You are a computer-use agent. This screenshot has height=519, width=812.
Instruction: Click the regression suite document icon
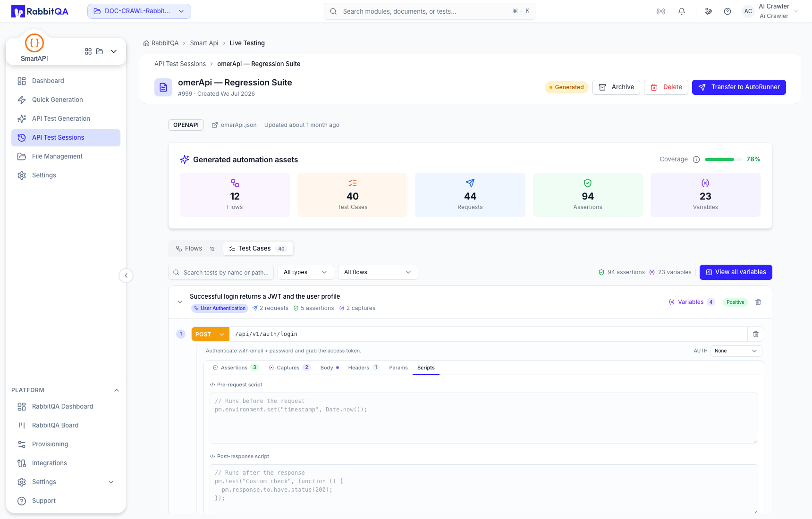[x=163, y=87]
